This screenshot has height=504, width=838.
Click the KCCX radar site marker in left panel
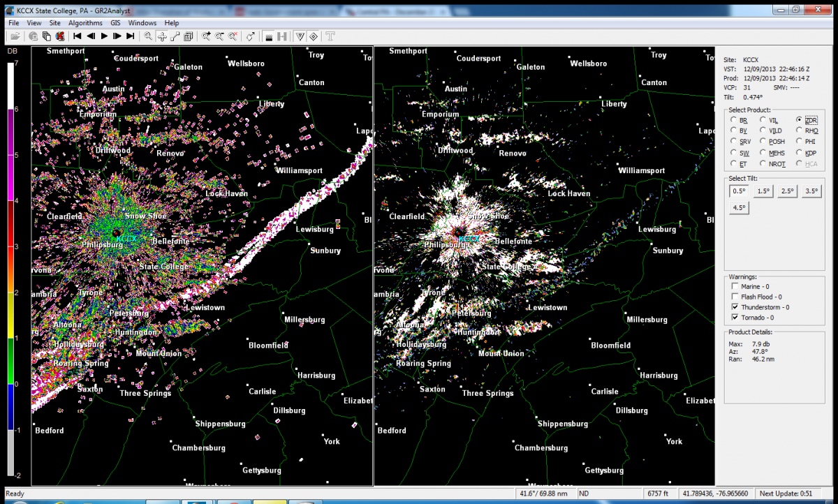127,239
